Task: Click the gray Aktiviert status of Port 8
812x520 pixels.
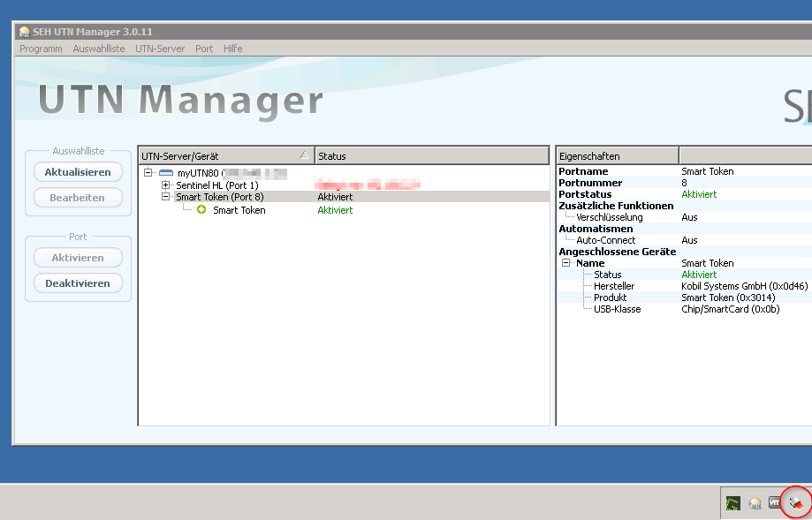Action: tap(335, 197)
